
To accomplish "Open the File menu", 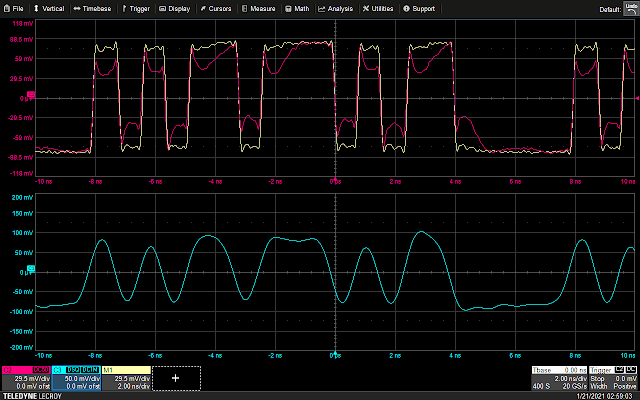I will (15, 8).
